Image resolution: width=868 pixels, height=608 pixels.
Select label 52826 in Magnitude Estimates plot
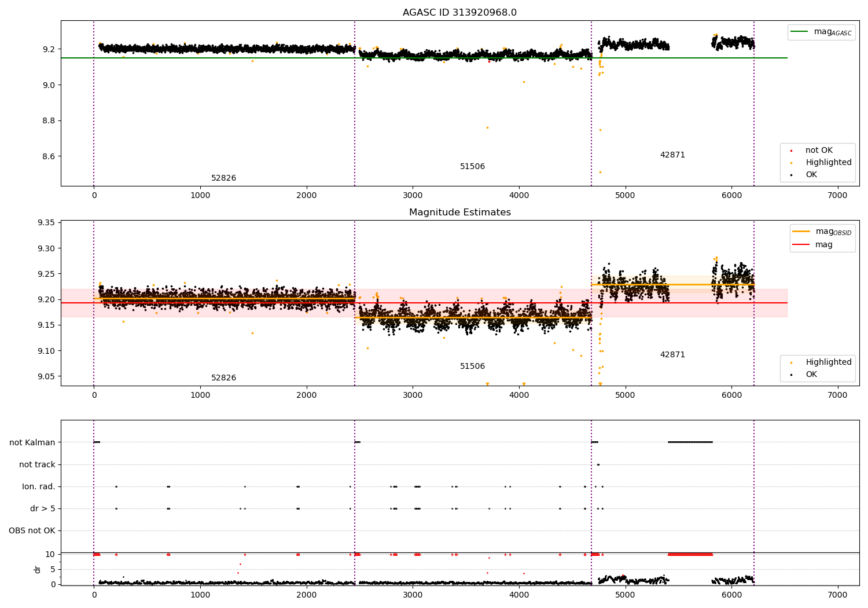coord(223,378)
